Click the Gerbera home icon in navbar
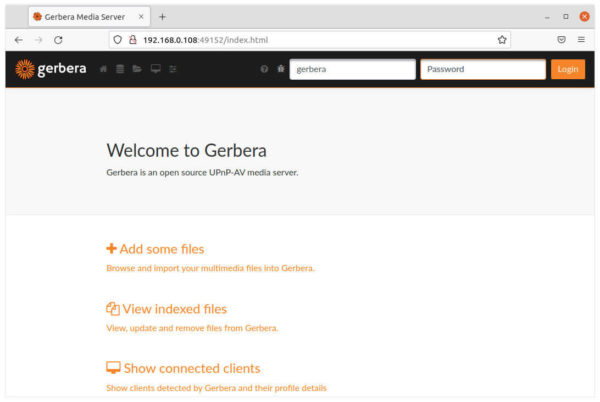This screenshot has width=600, height=402. click(103, 69)
